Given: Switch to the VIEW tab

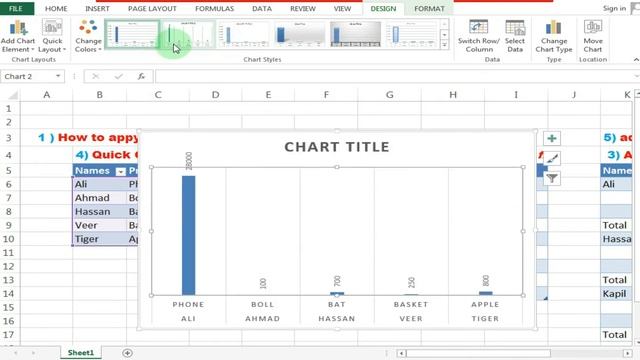Looking at the screenshot, I should click(342, 8).
